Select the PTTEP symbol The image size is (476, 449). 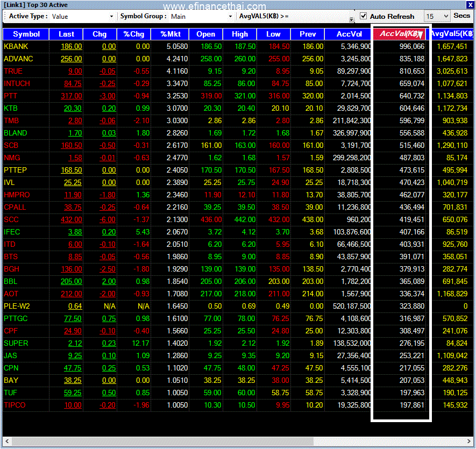pos(15,170)
